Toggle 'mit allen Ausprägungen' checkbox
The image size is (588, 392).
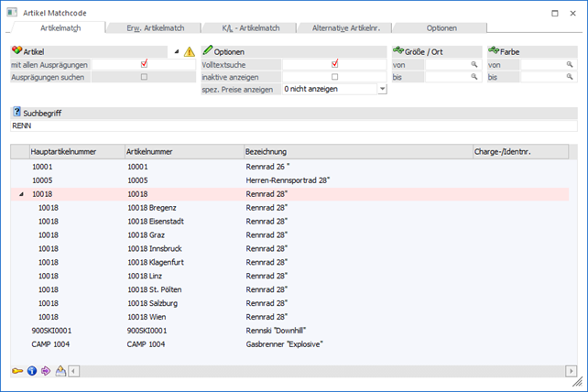144,65
